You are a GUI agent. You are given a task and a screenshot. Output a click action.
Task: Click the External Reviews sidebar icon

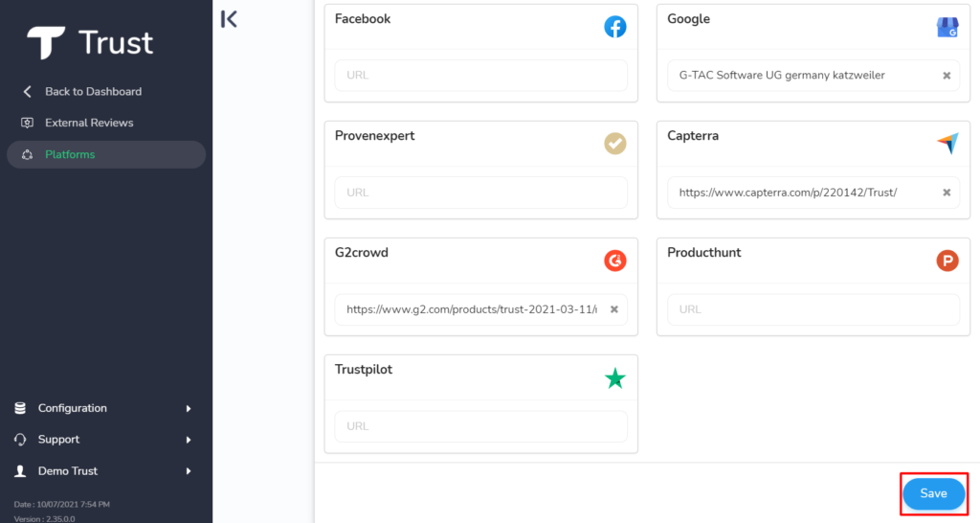27,123
